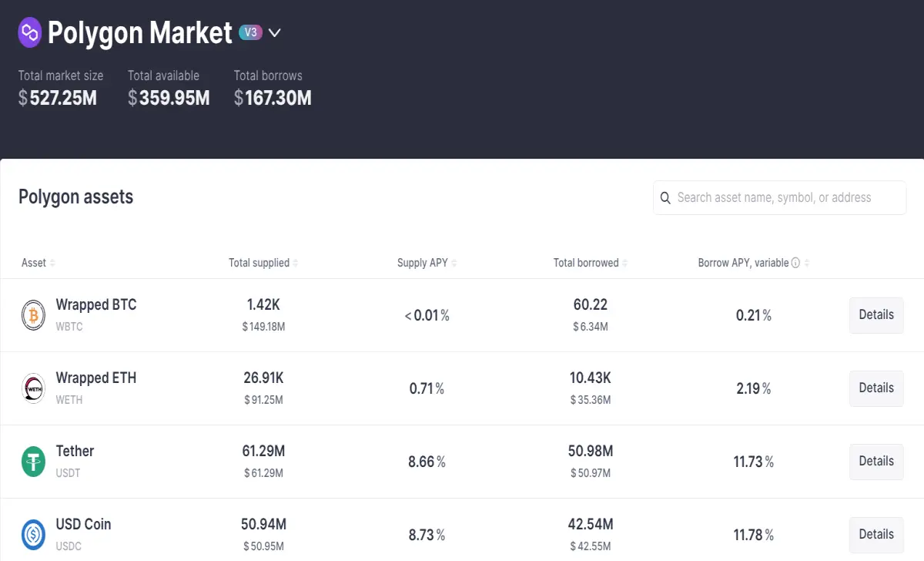Click the V3 version badge
924x561 pixels.
[251, 32]
